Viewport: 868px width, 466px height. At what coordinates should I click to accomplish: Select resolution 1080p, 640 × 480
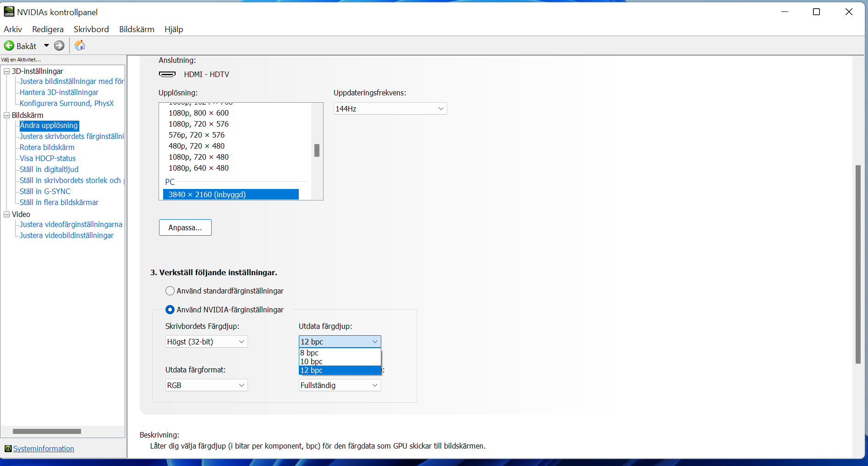[x=198, y=168]
